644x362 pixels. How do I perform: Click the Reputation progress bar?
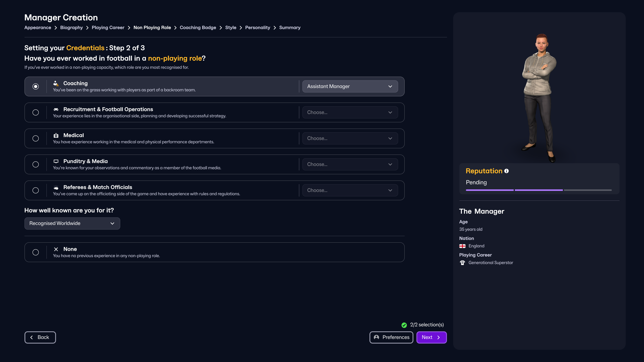point(539,190)
